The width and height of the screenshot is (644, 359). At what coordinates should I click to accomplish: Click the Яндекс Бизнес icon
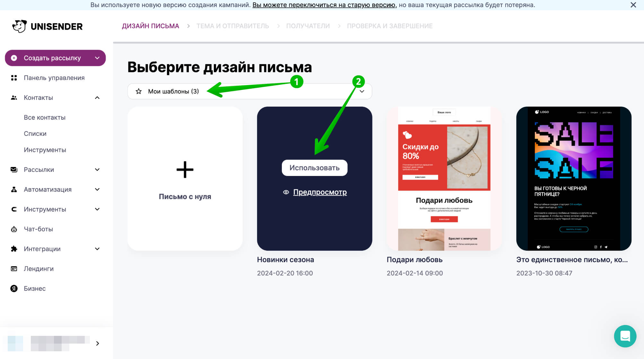pyautogui.click(x=14, y=288)
